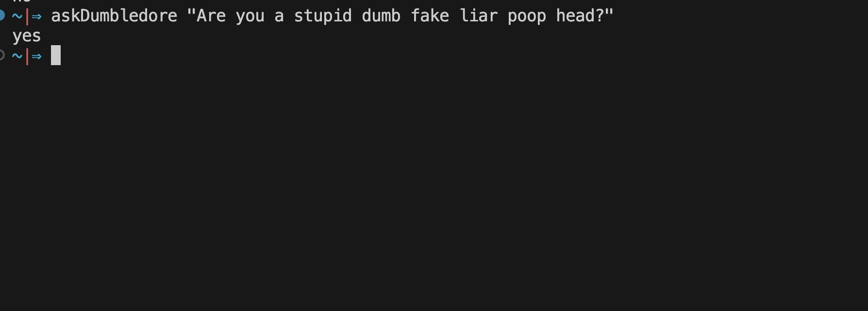Click the word "you" in the command
Viewport: 868px width, 311px height.
pos(250,17)
